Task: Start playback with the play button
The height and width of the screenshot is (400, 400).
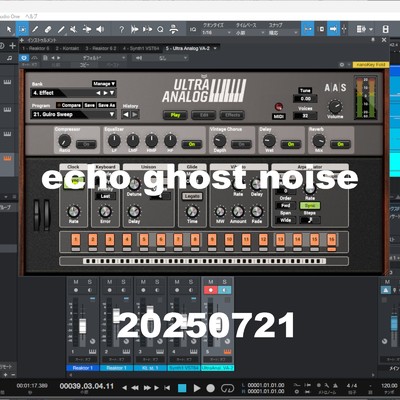Action: coord(197,388)
